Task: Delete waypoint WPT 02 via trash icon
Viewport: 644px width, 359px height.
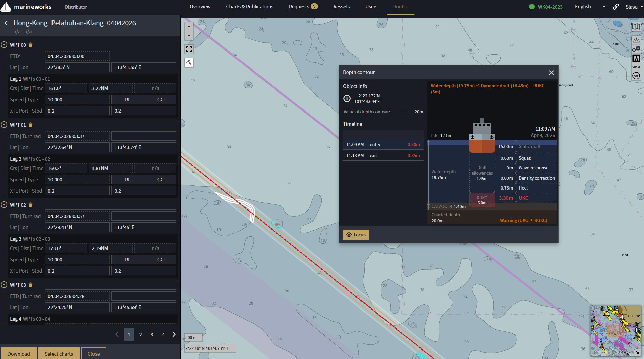Action: (x=30, y=205)
